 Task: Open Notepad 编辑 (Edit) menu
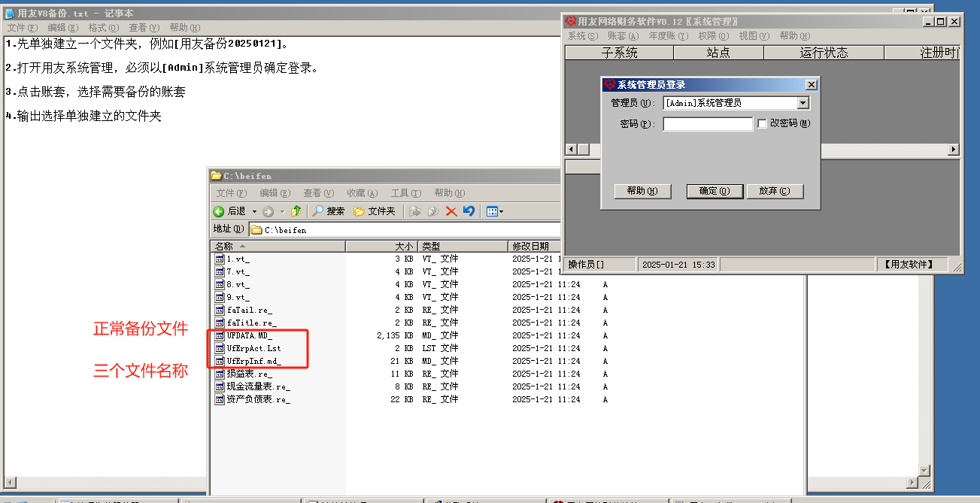[62, 28]
